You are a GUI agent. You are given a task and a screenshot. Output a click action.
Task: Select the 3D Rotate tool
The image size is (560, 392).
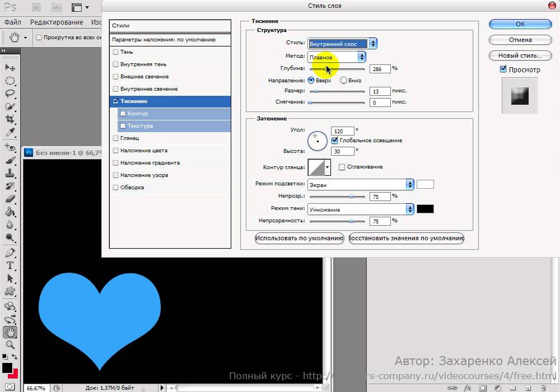pos(10,306)
